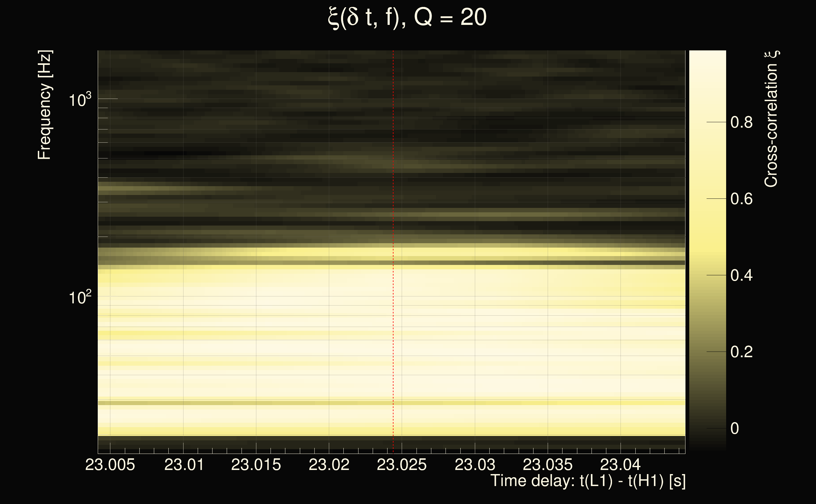Viewport: 816px width, 504px height.
Task: Click the Cross-correlation ξ colorbar label
Action: point(771,119)
